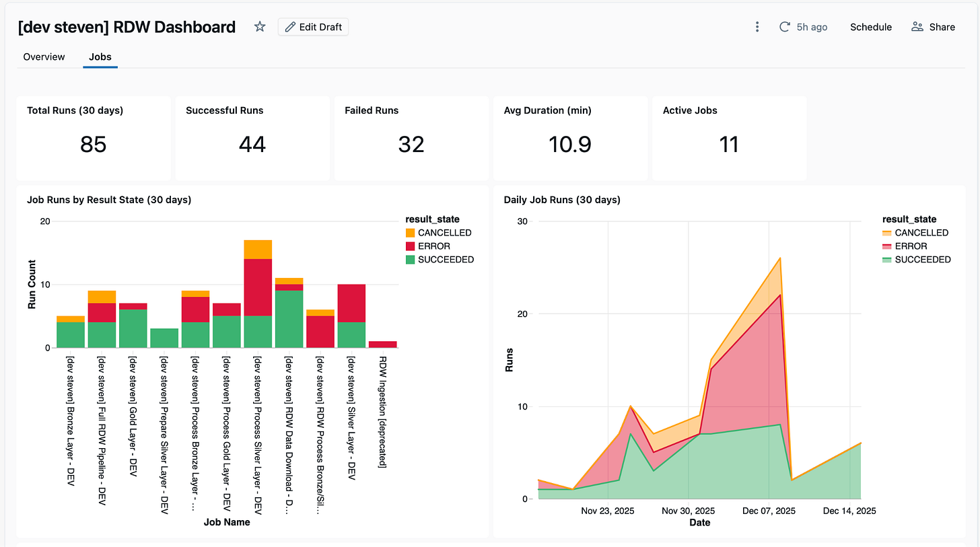Click the Job Runs by Result State title
The height and width of the screenshot is (547, 980).
(109, 200)
